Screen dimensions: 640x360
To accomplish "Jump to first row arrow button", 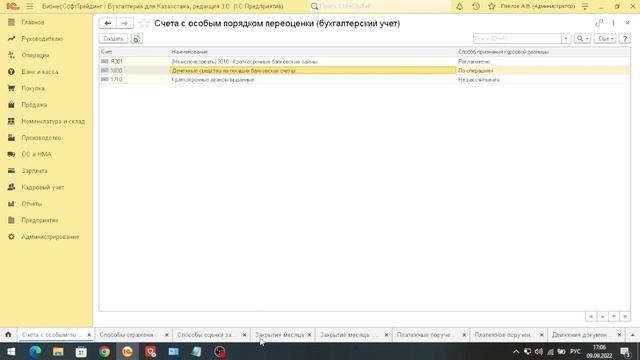I will click(591, 316).
